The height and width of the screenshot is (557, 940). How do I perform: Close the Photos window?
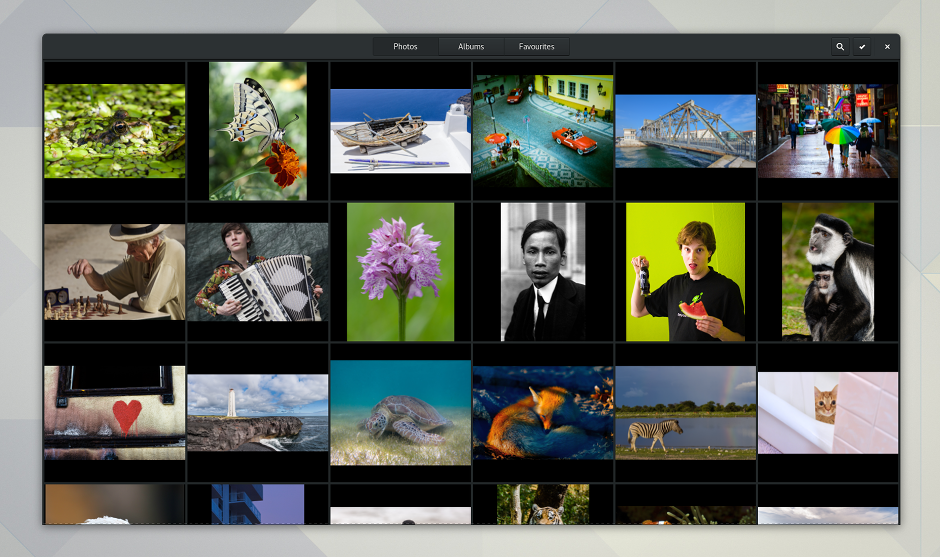coord(886,46)
